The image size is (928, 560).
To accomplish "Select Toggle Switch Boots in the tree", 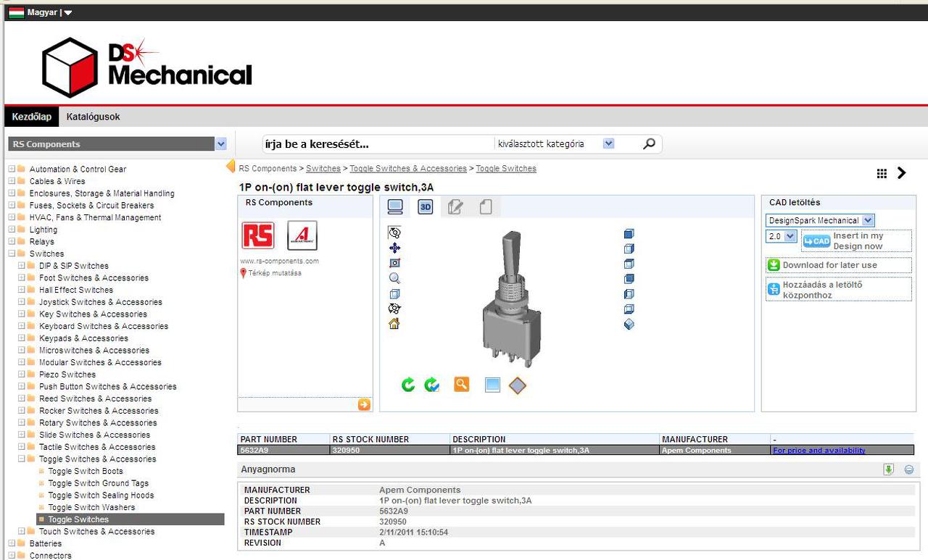I will point(86,472).
